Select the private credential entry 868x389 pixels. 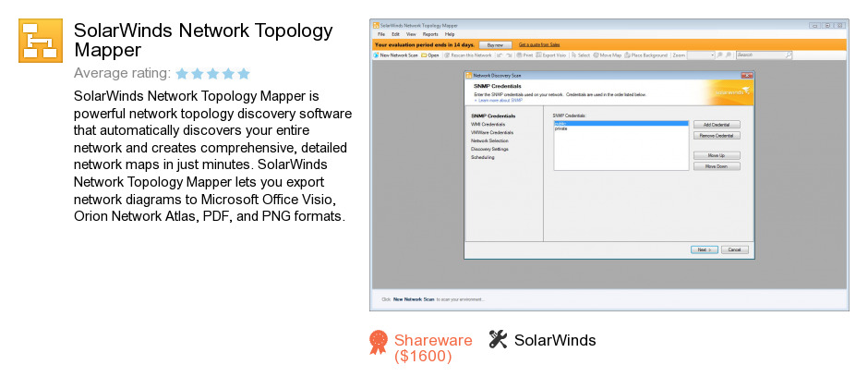621,128
